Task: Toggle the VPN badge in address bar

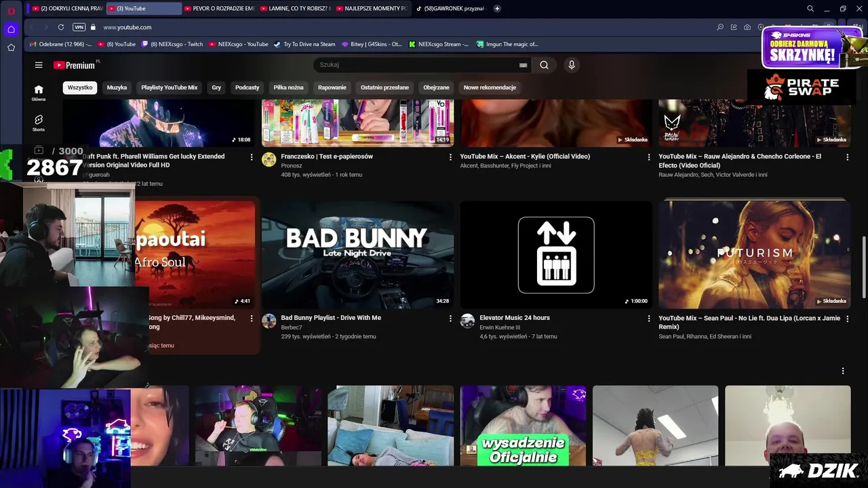Action: pyautogui.click(x=79, y=27)
